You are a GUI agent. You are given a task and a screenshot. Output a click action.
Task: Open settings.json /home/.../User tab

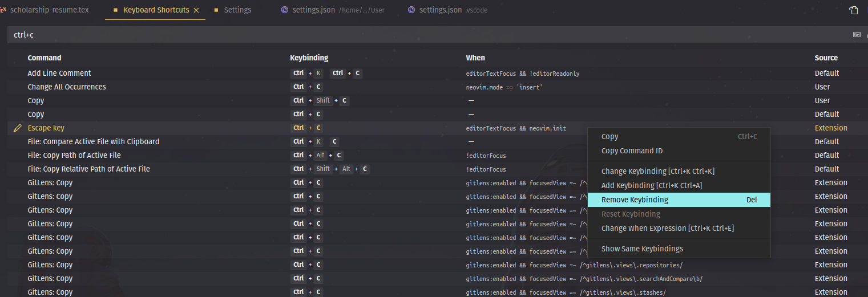coord(334,10)
